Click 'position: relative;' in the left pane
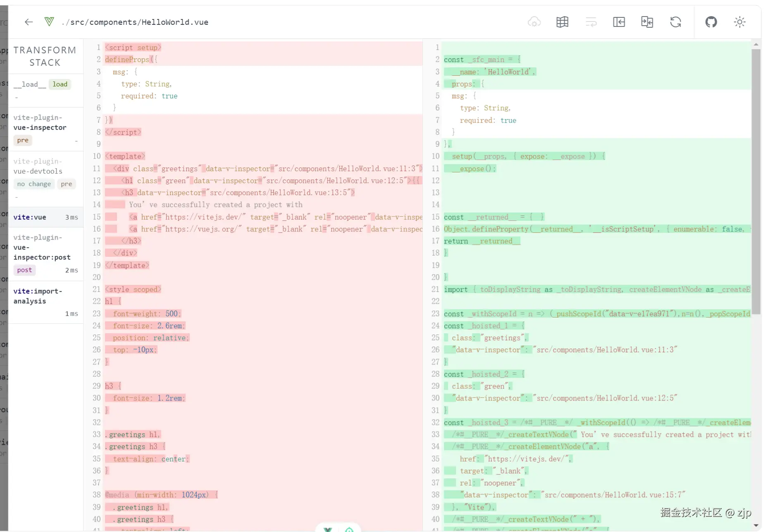Image resolution: width=765 pixels, height=532 pixels. pyautogui.click(x=151, y=338)
